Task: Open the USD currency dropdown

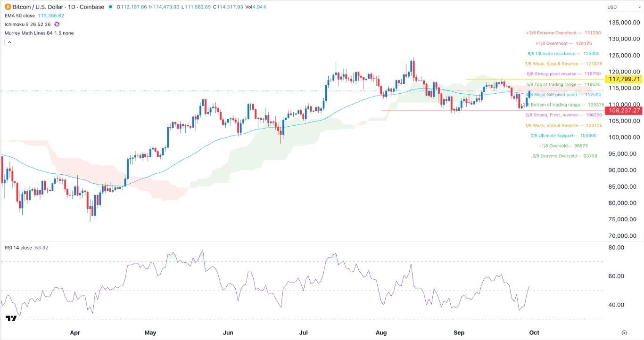Action: (623, 7)
